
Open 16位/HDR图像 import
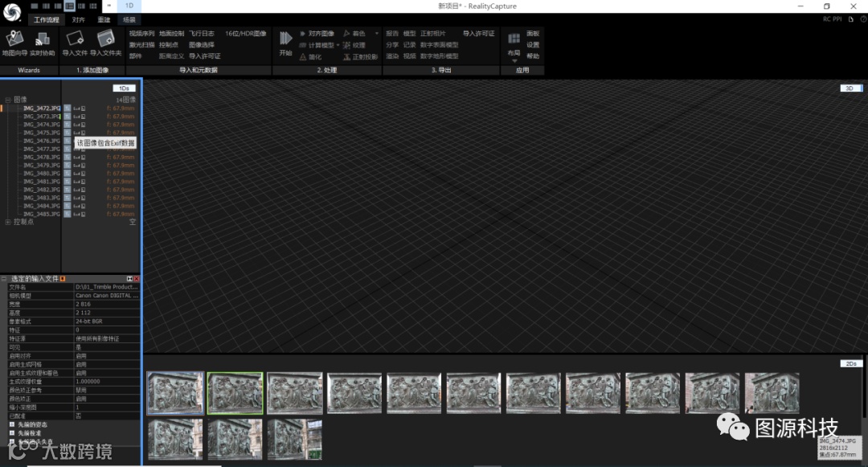[246, 34]
